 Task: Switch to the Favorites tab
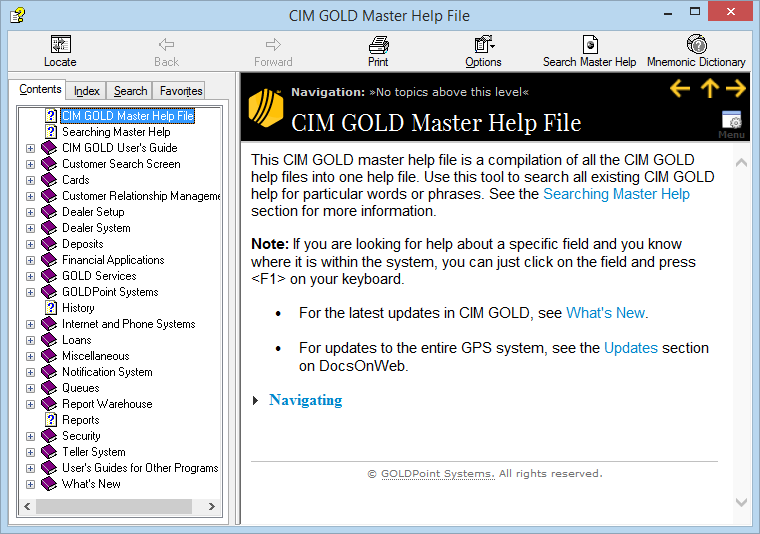[x=181, y=91]
